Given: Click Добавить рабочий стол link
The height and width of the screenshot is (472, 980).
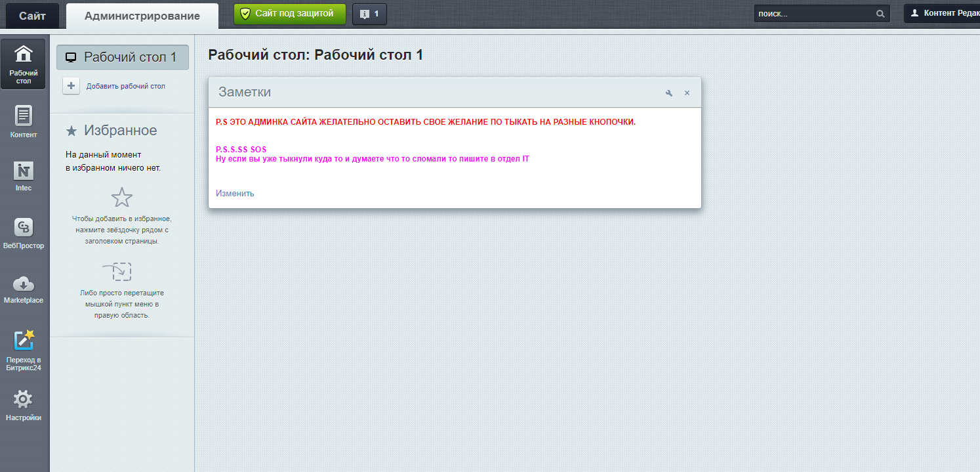Looking at the screenshot, I should coord(126,86).
